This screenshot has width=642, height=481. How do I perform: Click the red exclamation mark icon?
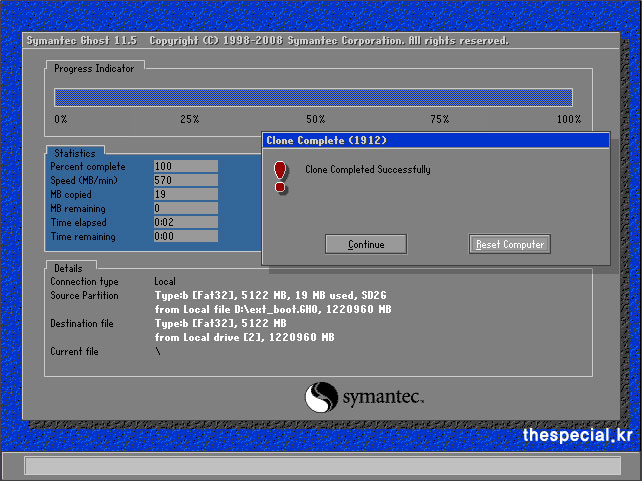[280, 177]
